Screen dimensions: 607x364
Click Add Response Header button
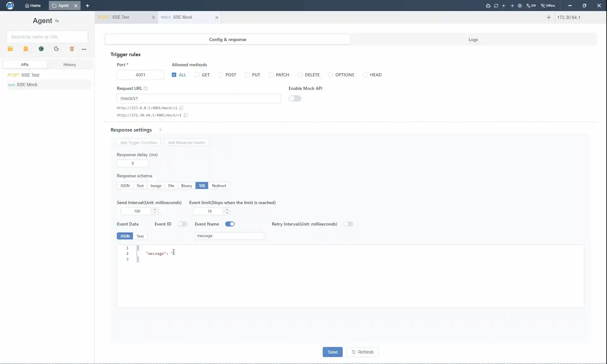click(x=186, y=143)
